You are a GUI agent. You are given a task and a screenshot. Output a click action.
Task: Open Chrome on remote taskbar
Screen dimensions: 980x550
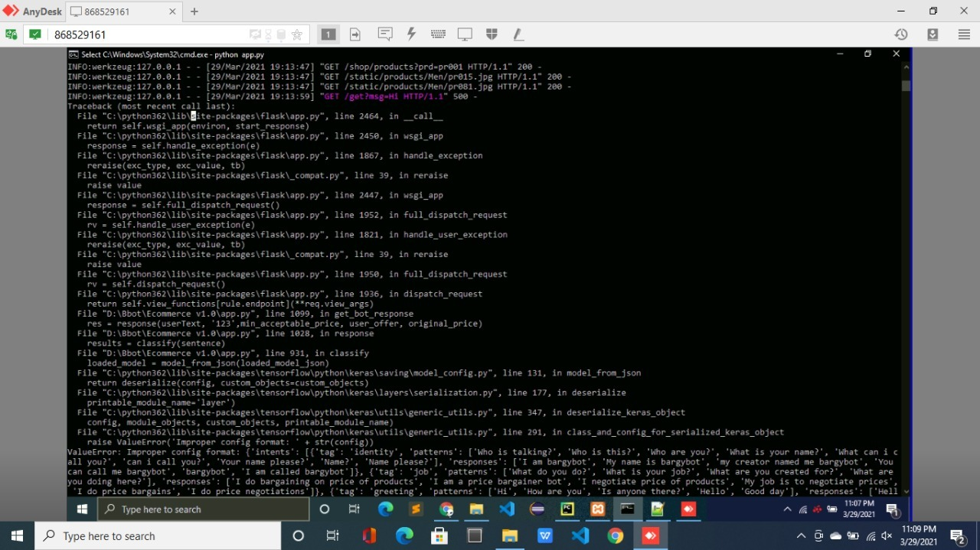pos(446,509)
